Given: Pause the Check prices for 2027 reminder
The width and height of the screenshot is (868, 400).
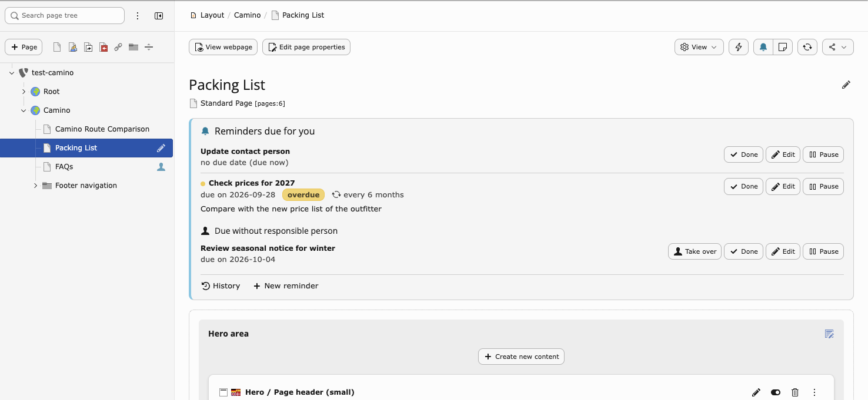Looking at the screenshot, I should tap(823, 186).
